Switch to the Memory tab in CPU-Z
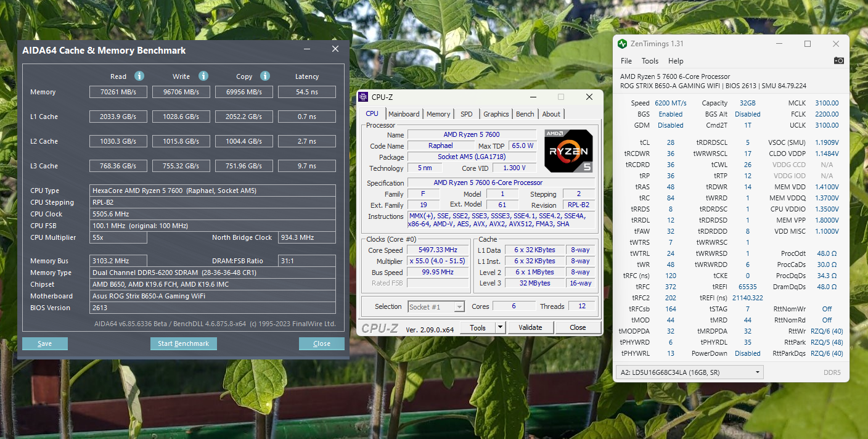Image resolution: width=868 pixels, height=439 pixels. click(x=438, y=114)
